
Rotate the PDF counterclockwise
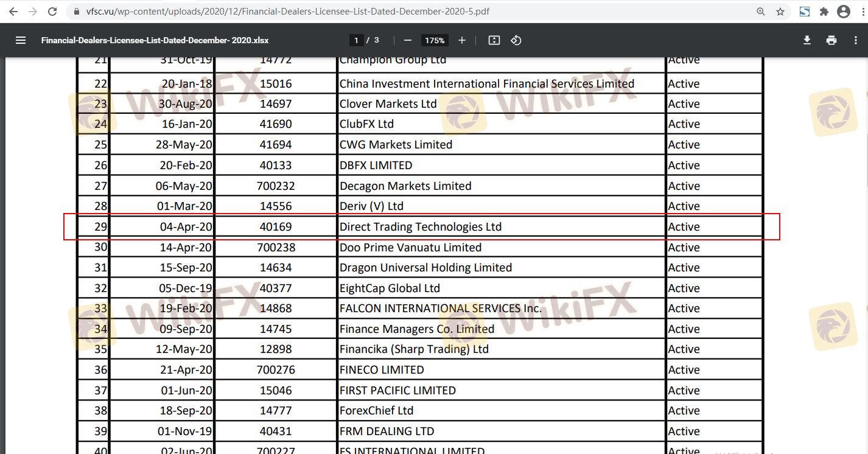coord(516,40)
